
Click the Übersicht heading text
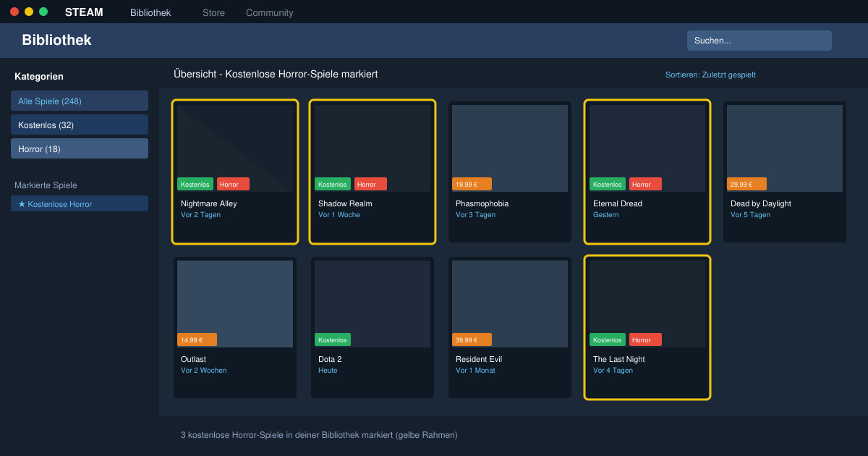click(x=276, y=74)
